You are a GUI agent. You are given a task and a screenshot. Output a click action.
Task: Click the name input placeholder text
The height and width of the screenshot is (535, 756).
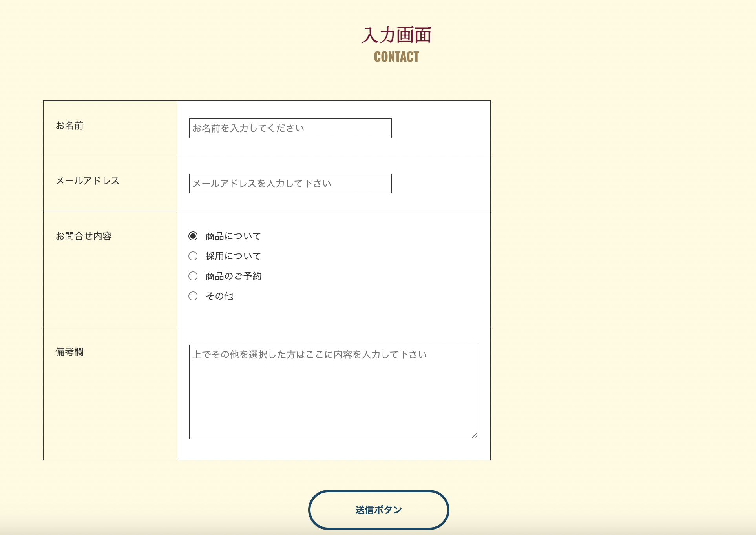pyautogui.click(x=247, y=128)
